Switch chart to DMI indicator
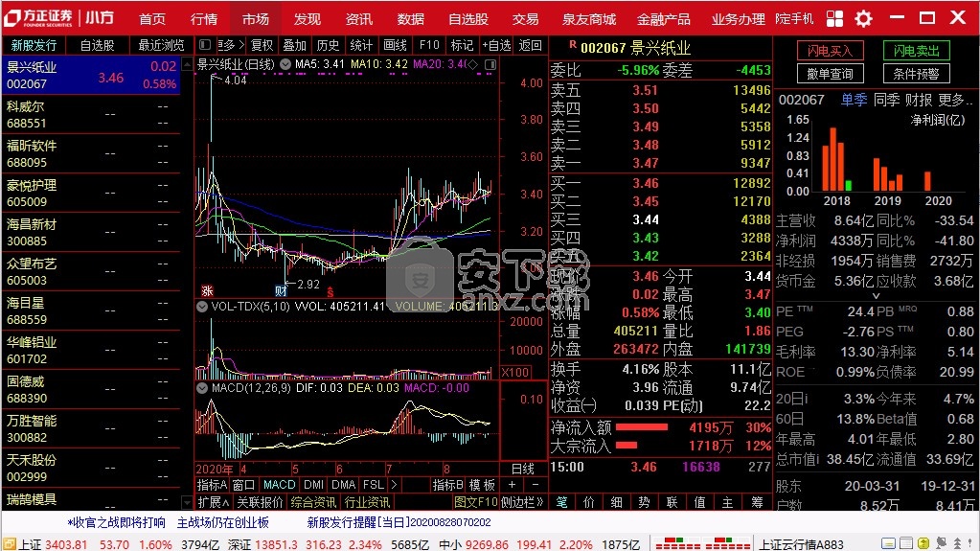This screenshot has height=551, width=980. pos(314,485)
